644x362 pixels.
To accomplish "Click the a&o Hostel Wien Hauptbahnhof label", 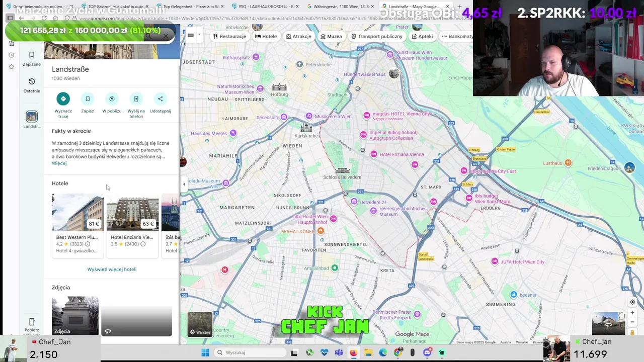I will tap(310, 219).
